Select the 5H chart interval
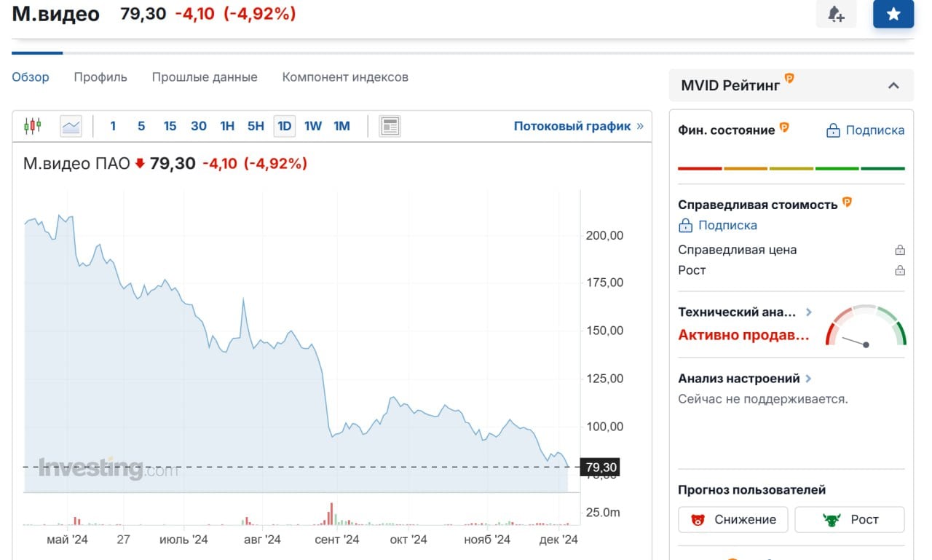Viewport: 932px width, 560px height. [x=256, y=126]
